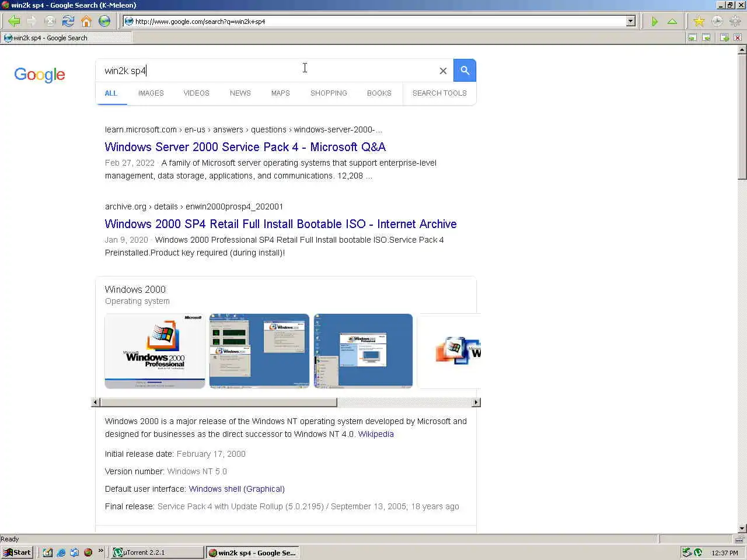Switch to the SHOPPING tab

(329, 93)
